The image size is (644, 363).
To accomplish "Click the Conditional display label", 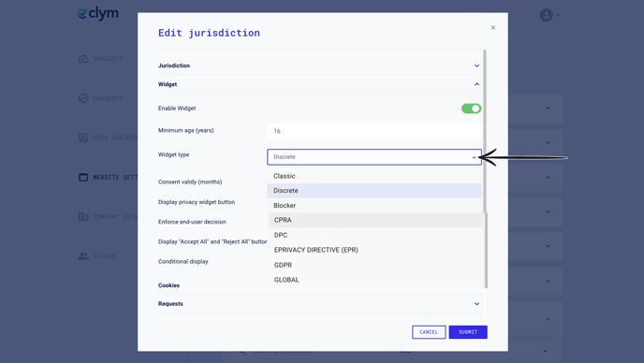I will (183, 262).
